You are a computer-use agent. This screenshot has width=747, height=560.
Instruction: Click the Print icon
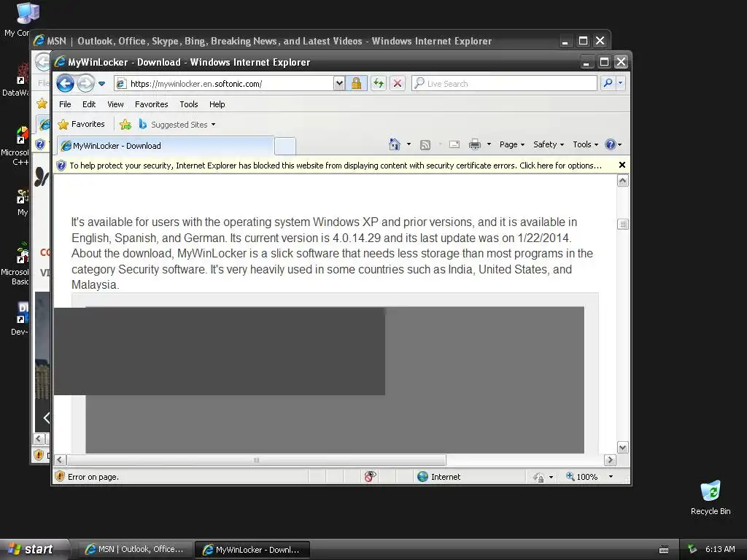474,144
